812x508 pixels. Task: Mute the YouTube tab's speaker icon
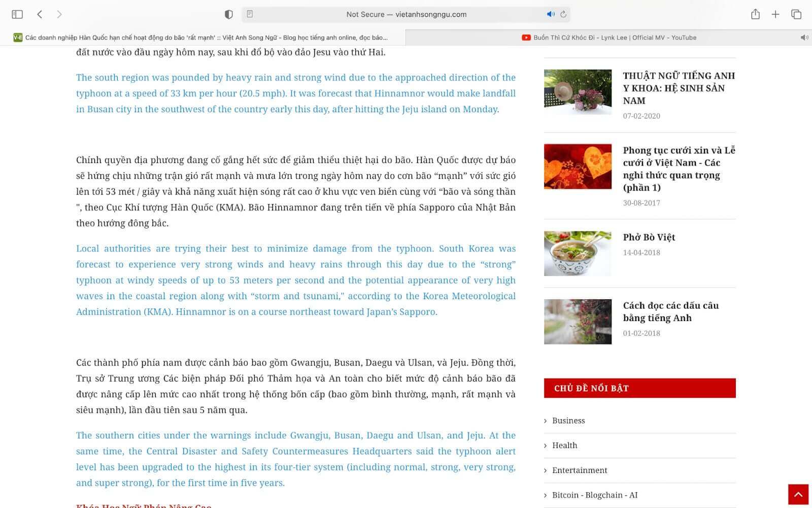[804, 38]
